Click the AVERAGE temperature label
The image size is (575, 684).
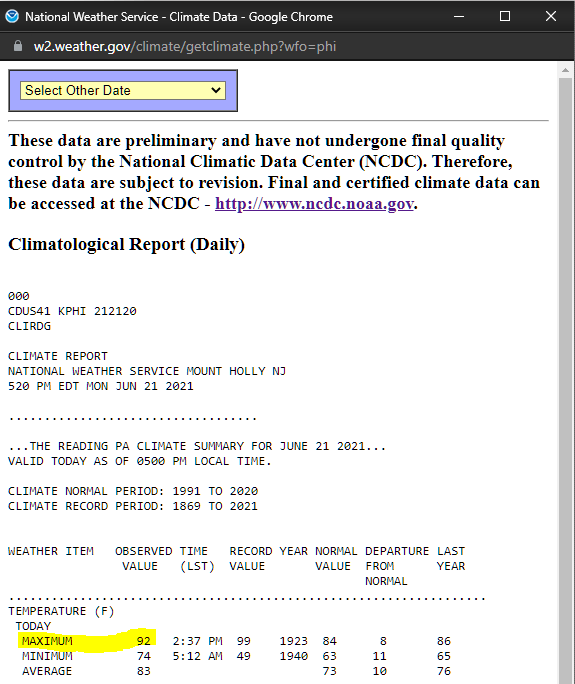click(47, 671)
